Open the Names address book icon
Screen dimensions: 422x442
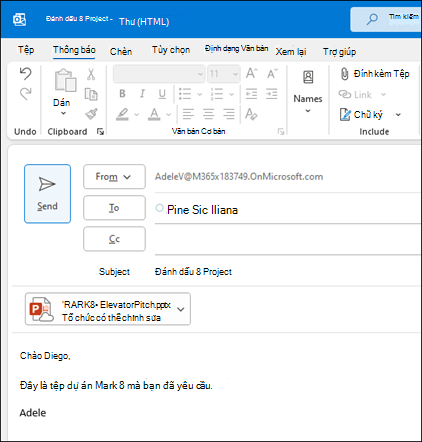pos(308,77)
